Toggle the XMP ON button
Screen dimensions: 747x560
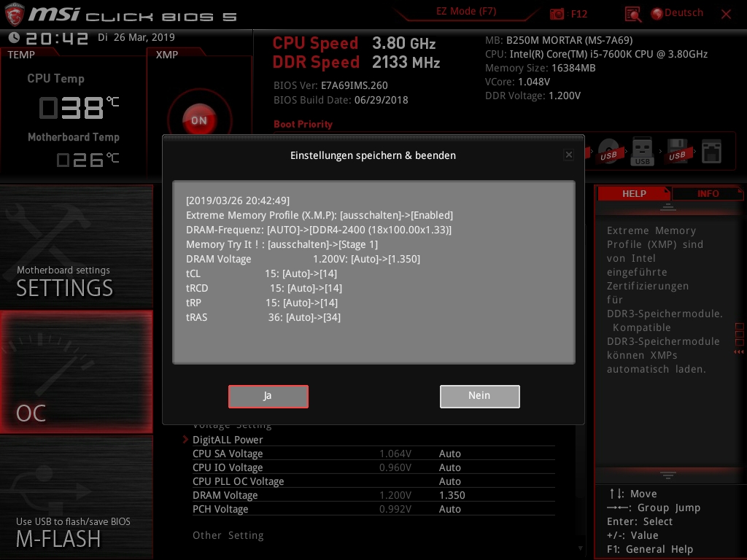coord(199,120)
